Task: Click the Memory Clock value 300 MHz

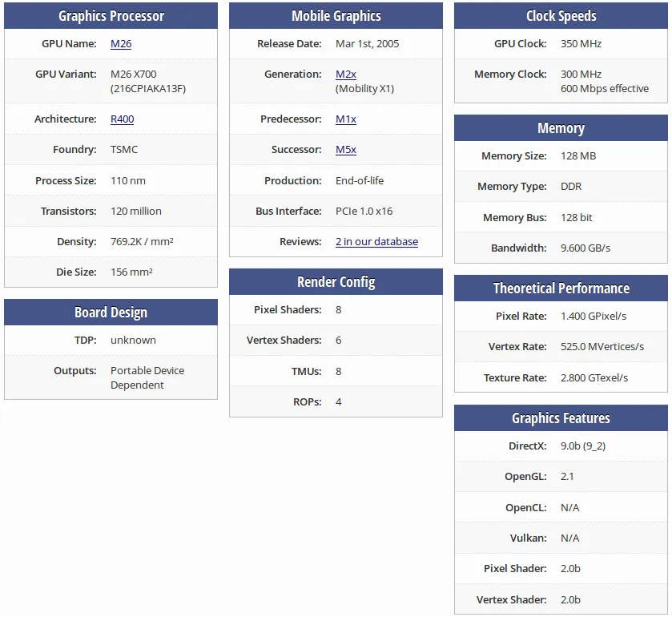Action: pos(581,75)
